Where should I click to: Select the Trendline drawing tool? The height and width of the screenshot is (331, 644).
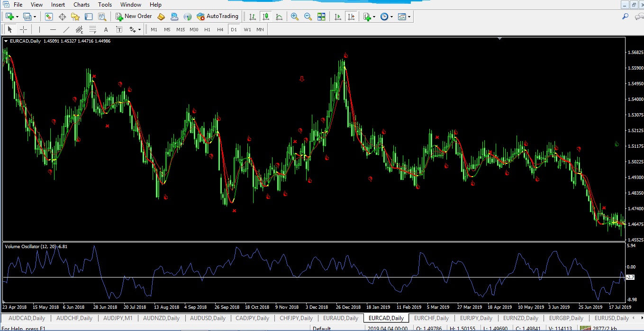[x=66, y=29]
